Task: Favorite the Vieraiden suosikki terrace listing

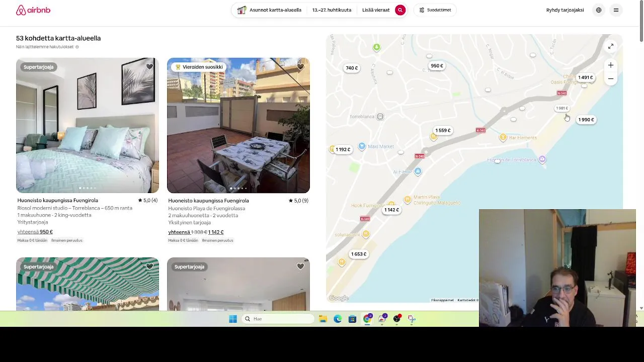Action: [300, 67]
